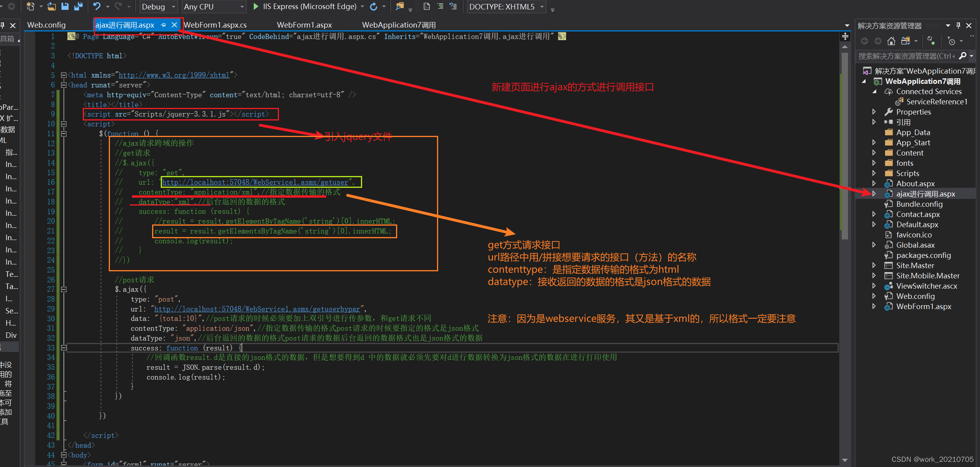Click the editor scrollbar up arrow

coord(845,47)
